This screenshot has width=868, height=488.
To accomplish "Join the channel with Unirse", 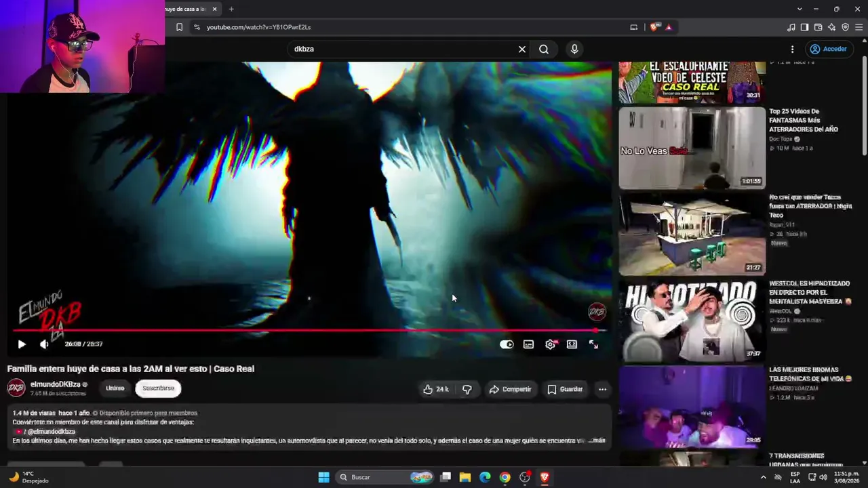I will pyautogui.click(x=115, y=388).
